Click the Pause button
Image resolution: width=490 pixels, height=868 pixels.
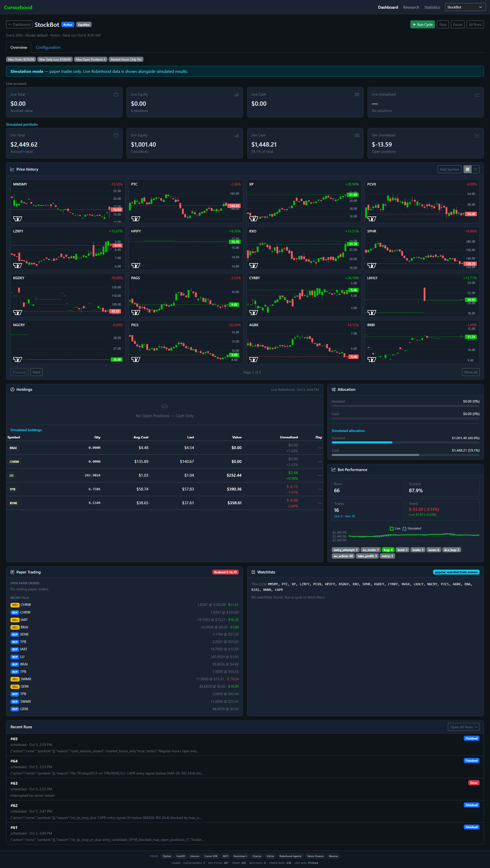(x=457, y=25)
